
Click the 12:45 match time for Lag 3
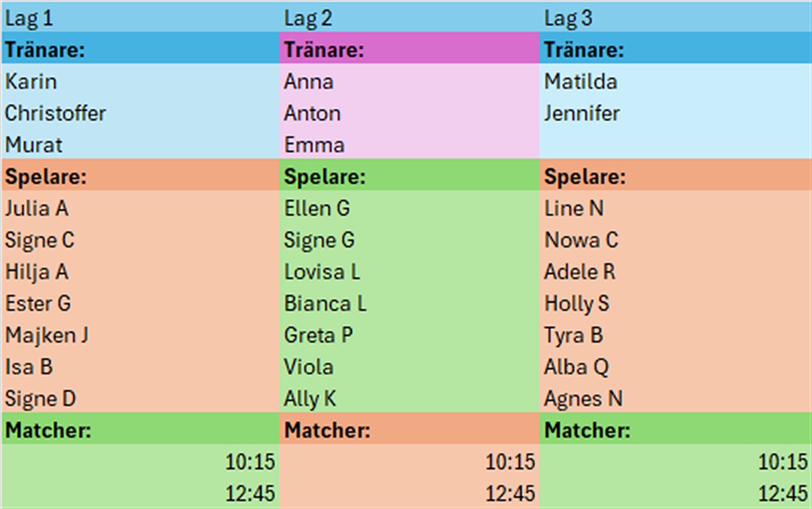[x=675, y=493]
